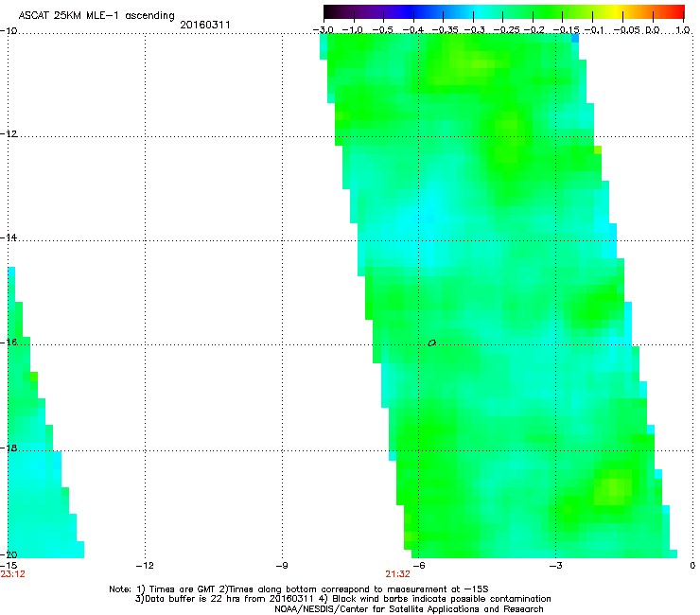Select the date label '20160311' under the title
The width and height of the screenshot is (700, 615).
205,25
